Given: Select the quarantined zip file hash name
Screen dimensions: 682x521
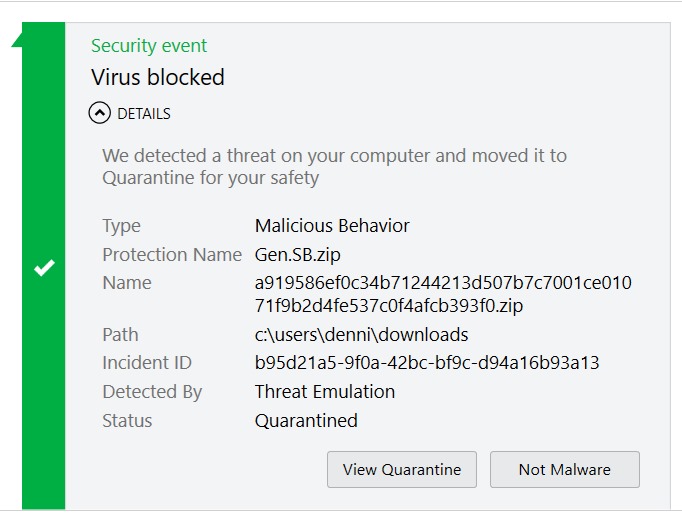Looking at the screenshot, I should tap(443, 294).
